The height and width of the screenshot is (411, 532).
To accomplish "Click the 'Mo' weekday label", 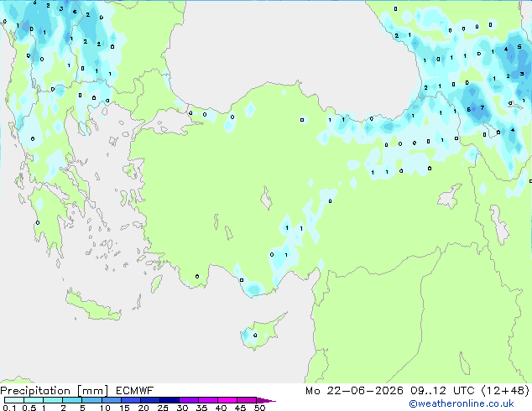I will click(x=312, y=391).
